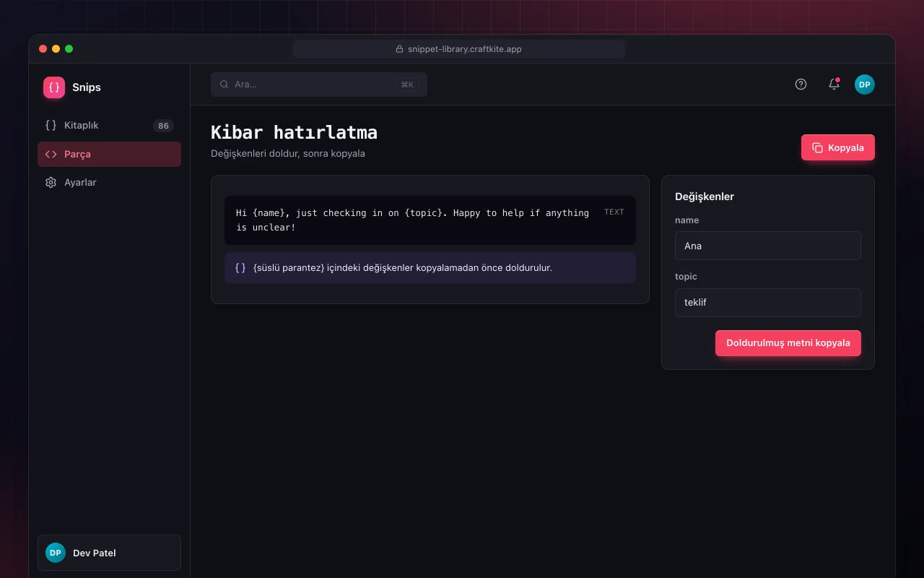Viewport: 924px width, 578px height.
Task: Click the lock icon in address bar
Action: pyautogui.click(x=399, y=49)
